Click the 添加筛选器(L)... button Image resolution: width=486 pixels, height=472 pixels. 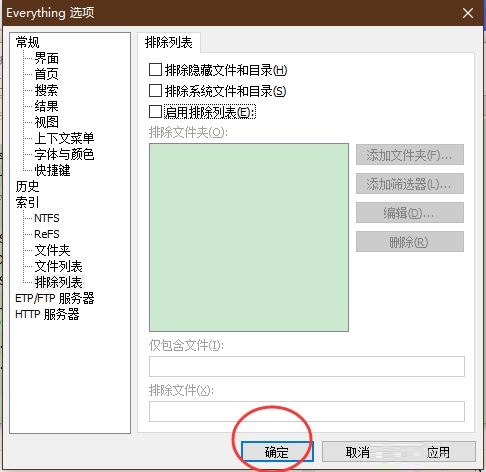(410, 184)
